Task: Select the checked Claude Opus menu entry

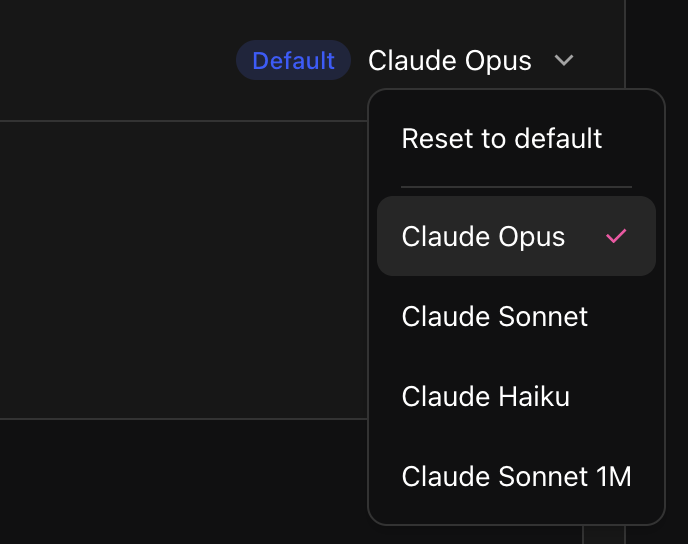Action: pos(484,237)
